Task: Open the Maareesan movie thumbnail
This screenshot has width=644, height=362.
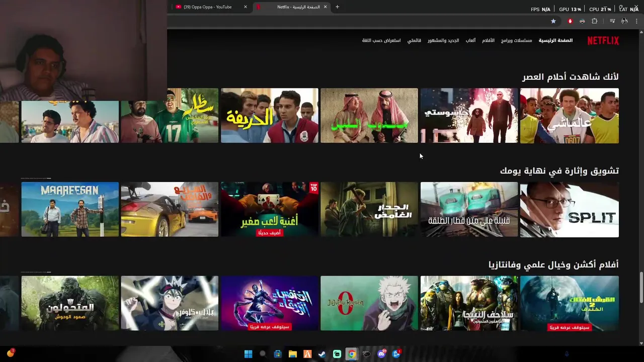Action: point(70,210)
